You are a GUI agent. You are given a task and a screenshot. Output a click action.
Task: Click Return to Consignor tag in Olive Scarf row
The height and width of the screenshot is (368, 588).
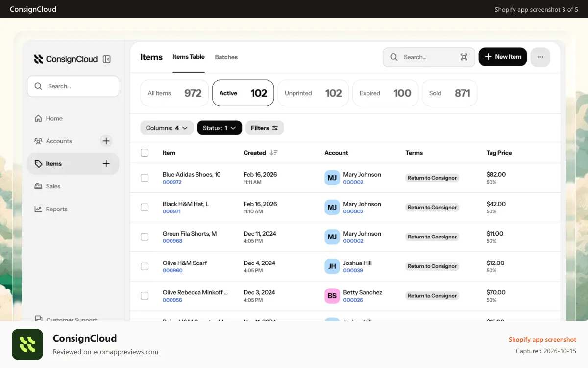click(x=432, y=266)
